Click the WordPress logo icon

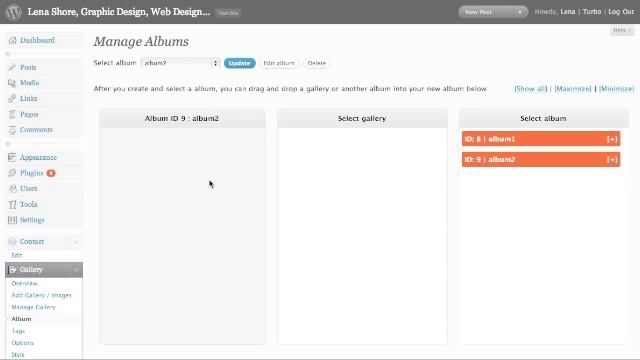coord(13,12)
